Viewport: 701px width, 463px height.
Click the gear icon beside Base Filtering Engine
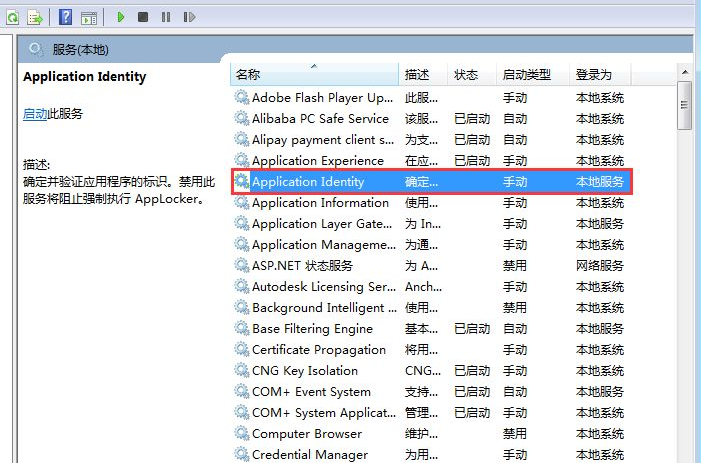pyautogui.click(x=241, y=329)
